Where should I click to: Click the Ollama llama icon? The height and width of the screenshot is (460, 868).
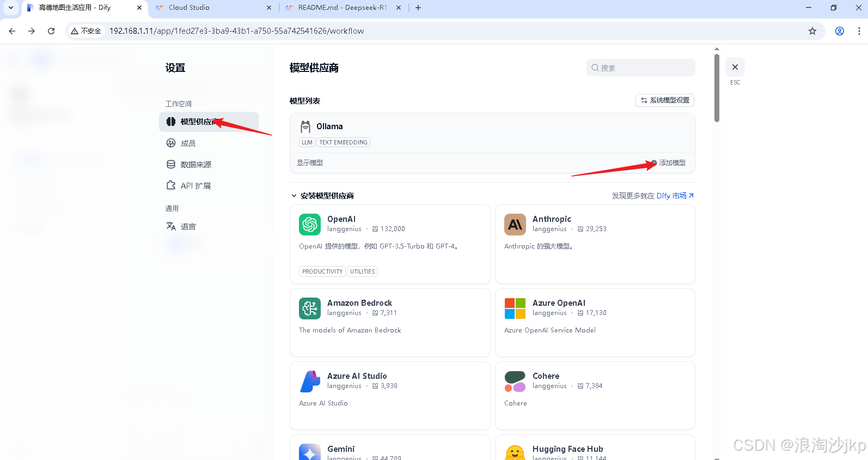click(x=305, y=126)
